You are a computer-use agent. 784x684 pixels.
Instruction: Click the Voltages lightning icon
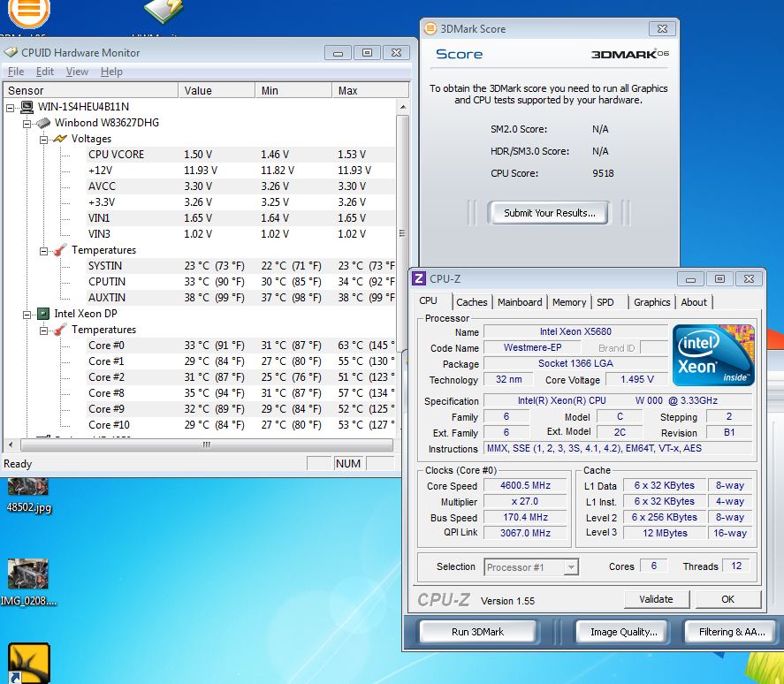[59, 139]
